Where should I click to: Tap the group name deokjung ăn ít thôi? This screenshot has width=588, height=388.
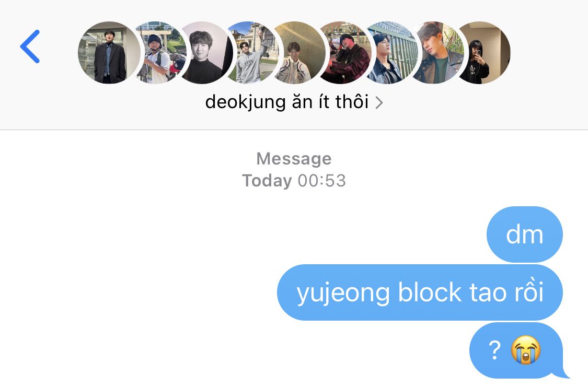coord(287,102)
